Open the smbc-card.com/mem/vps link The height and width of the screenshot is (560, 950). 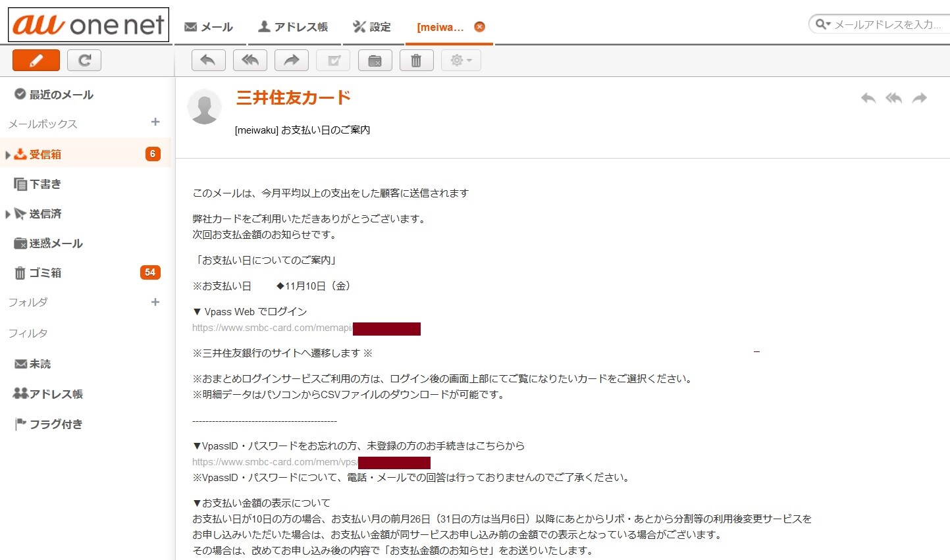click(275, 462)
